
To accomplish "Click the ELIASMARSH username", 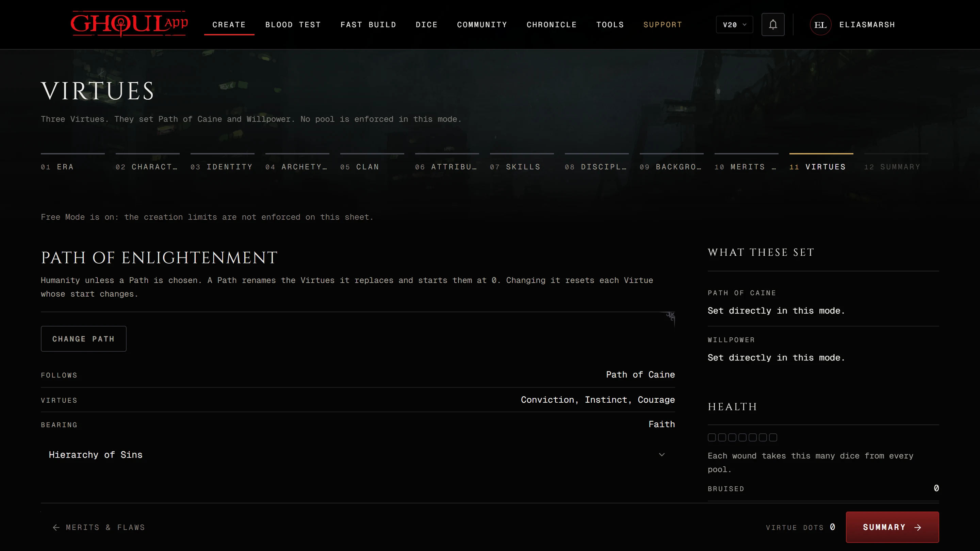I will (867, 25).
